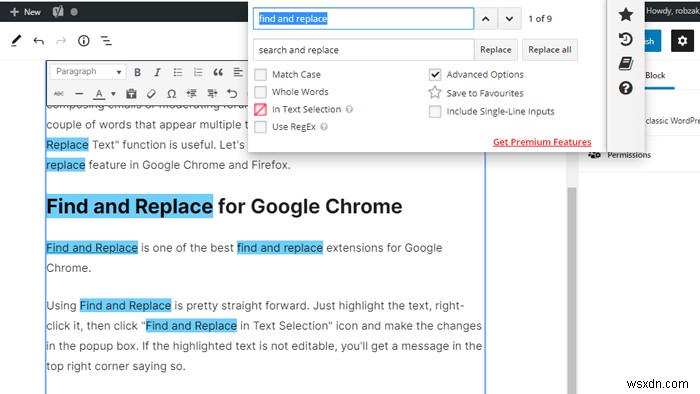Select the pencil Tools icon
The width and height of the screenshot is (700, 394).
(16, 41)
